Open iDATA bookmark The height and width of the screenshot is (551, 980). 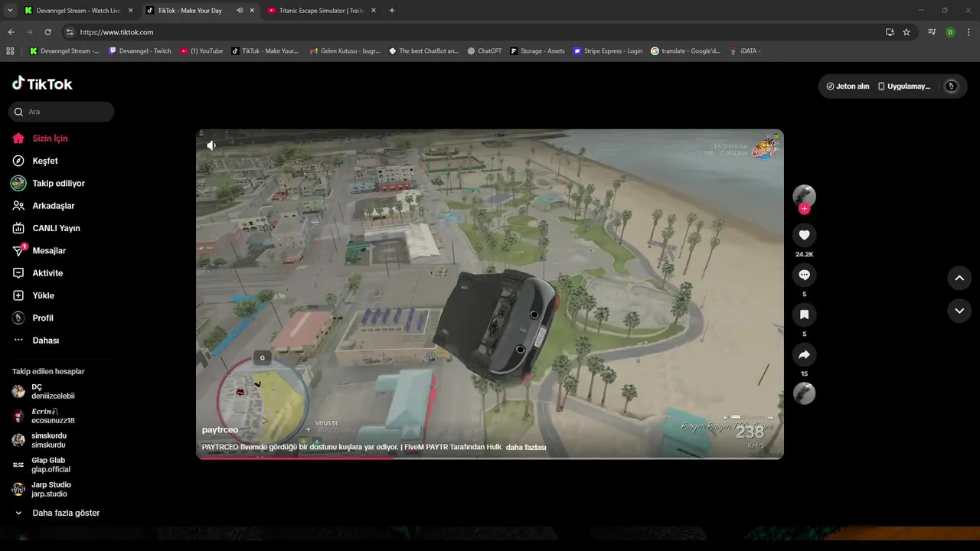pyautogui.click(x=744, y=51)
